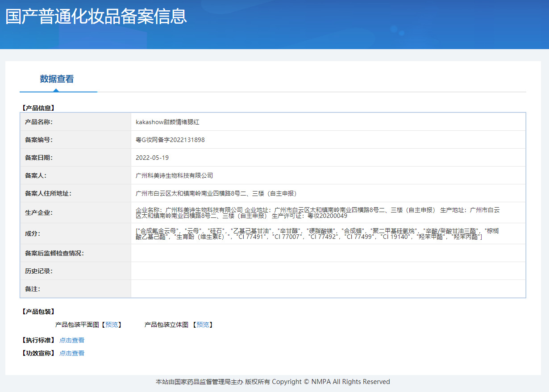The width and height of the screenshot is (549, 392).
Task: Click the 产品包装平面图 label text
Action: (77, 325)
